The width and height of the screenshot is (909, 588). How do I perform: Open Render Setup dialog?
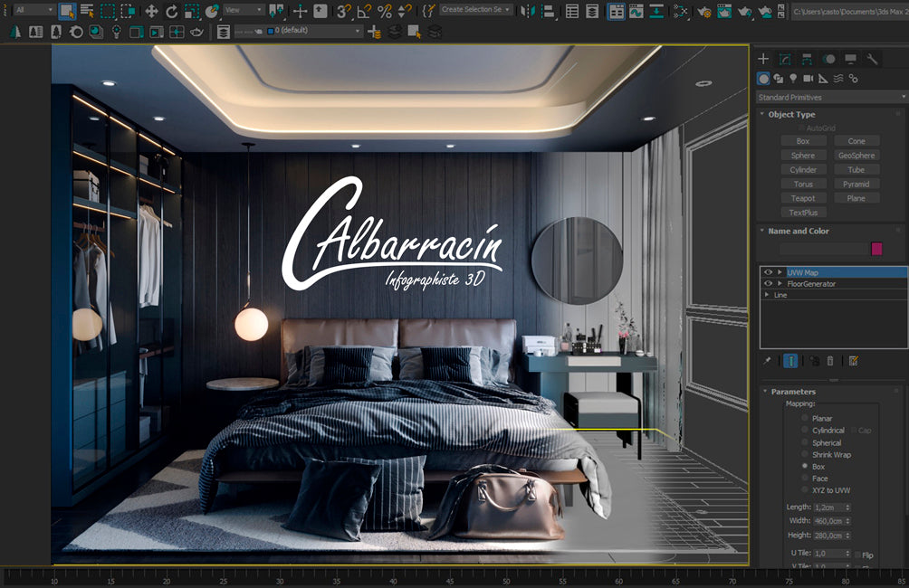(704, 11)
